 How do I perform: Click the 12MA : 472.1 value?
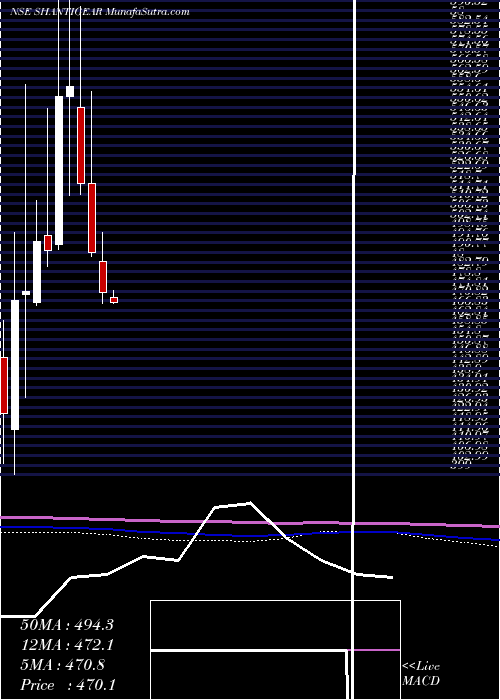point(67,645)
